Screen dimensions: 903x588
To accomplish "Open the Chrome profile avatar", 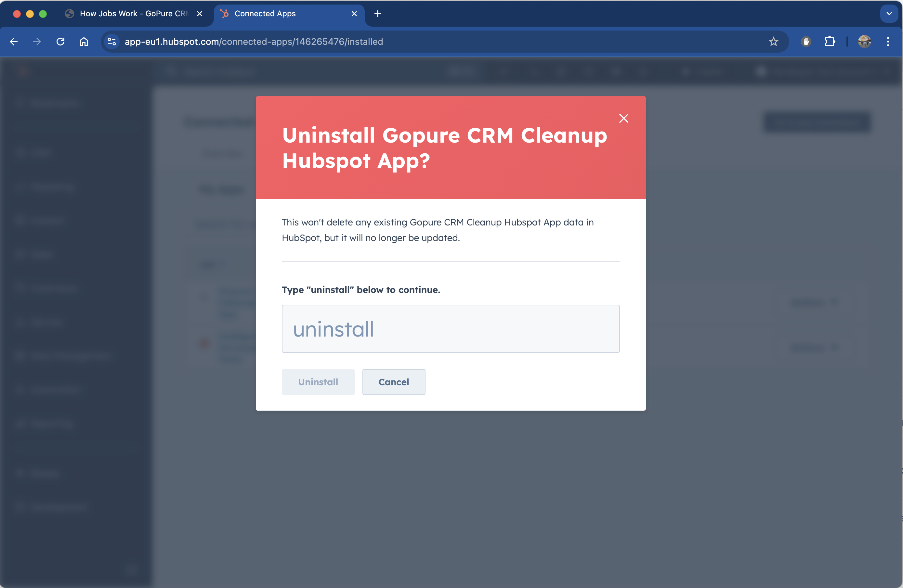I will [x=864, y=42].
